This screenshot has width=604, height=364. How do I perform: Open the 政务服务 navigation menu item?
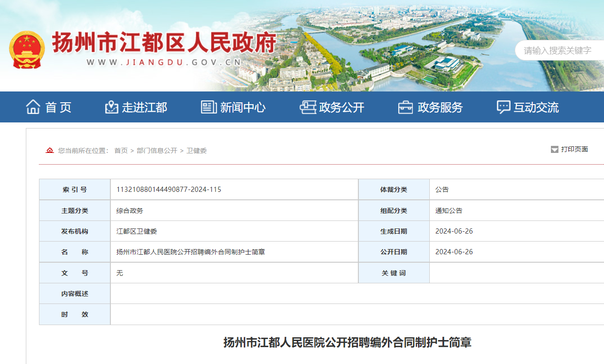click(440, 107)
